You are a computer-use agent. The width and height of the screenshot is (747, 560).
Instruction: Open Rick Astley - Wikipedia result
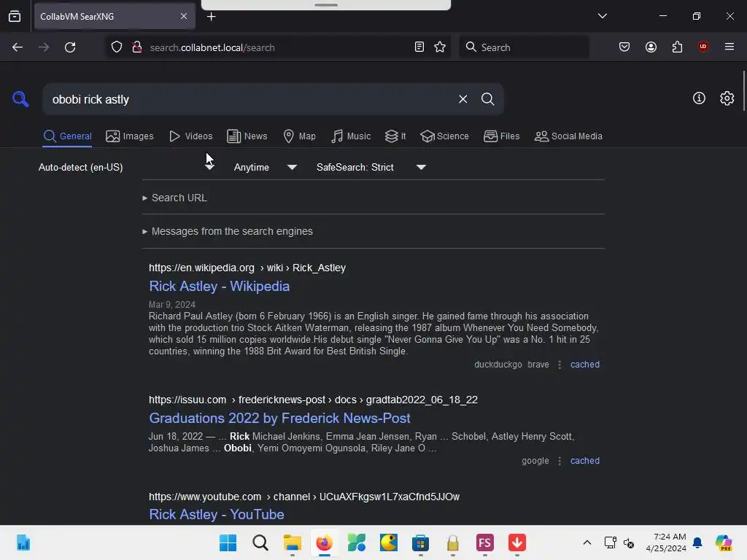tap(219, 286)
